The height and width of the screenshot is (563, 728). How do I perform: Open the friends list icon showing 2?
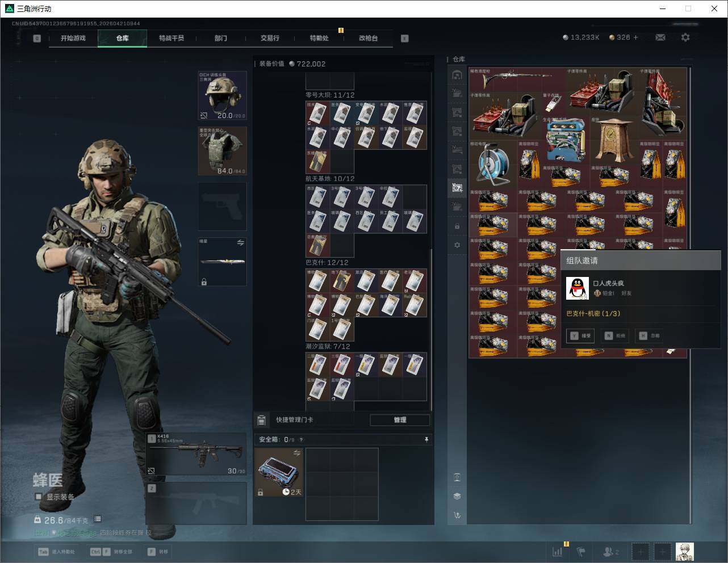click(610, 551)
